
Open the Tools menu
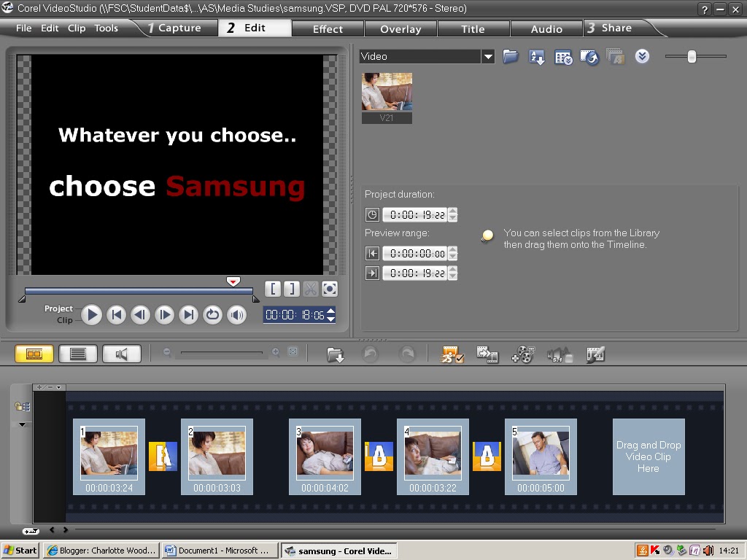tap(106, 28)
